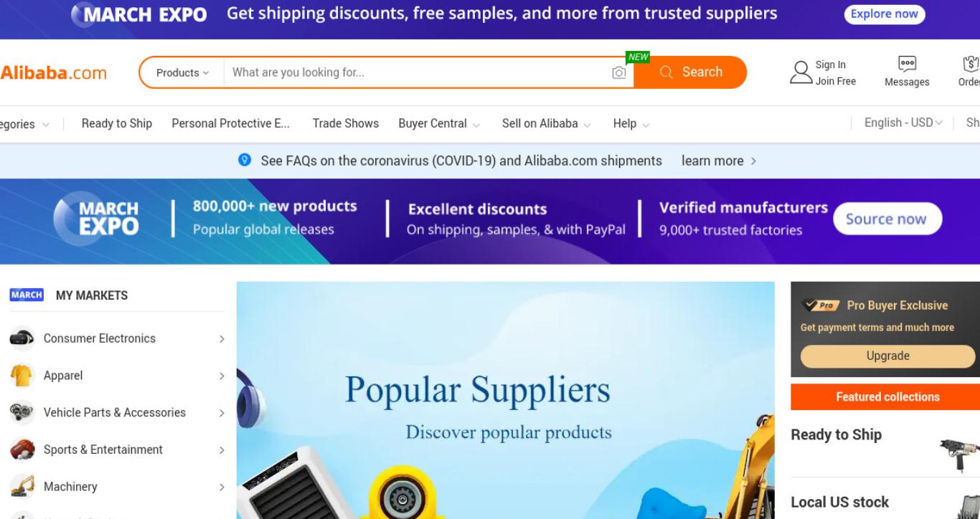Focus the 'What are you looking for' field
980x519 pixels.
[416, 72]
